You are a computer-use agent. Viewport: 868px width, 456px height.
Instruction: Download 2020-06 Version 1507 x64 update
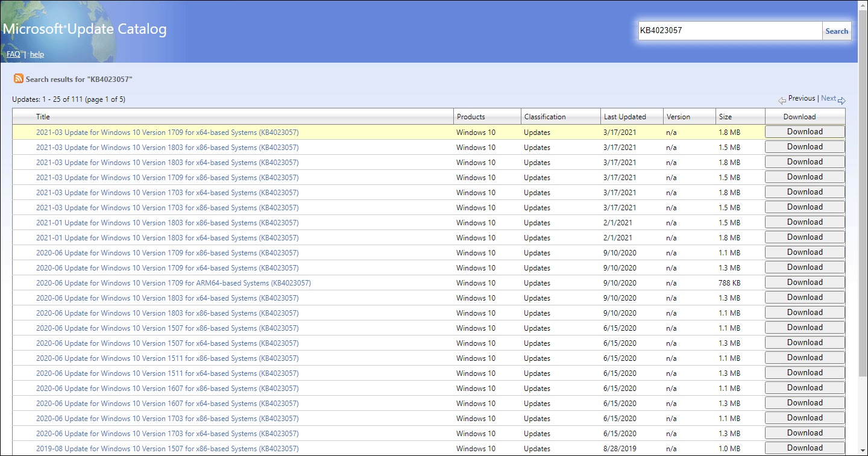click(x=805, y=343)
